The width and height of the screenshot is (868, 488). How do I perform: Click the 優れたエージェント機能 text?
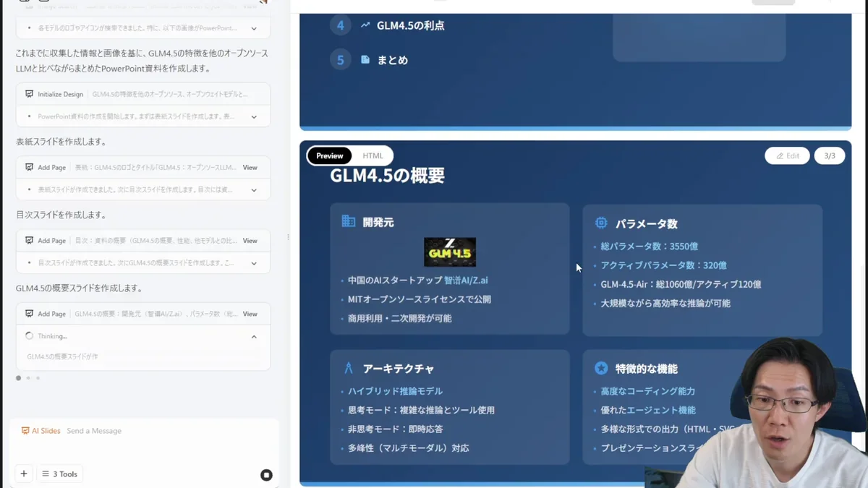pos(647,410)
